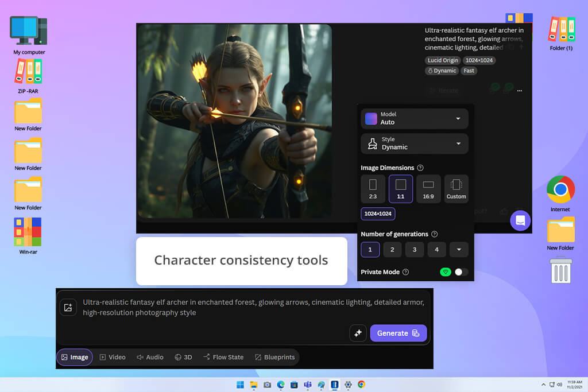Click the volume icon in system tray

tap(559, 385)
